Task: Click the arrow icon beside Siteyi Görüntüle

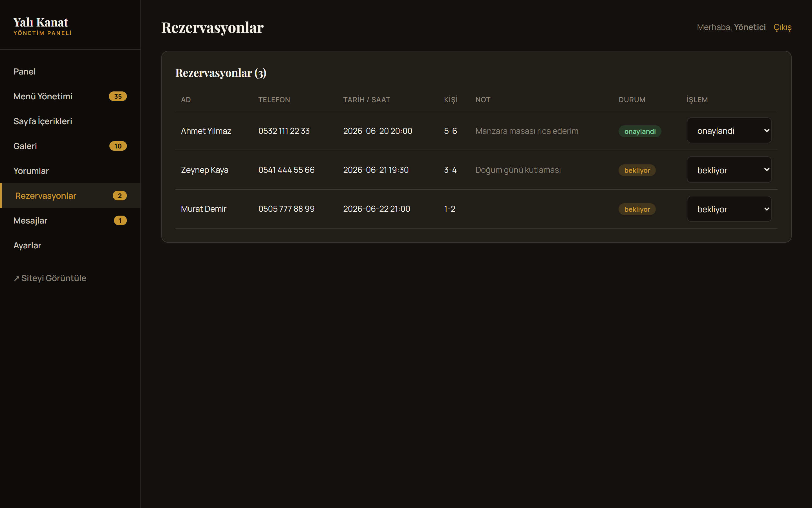Action: tap(16, 279)
